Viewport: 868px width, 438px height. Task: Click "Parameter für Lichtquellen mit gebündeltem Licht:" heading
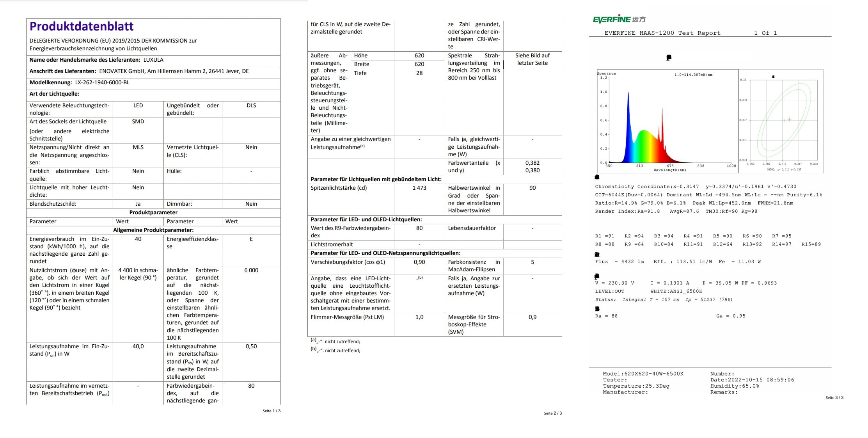(x=376, y=179)
